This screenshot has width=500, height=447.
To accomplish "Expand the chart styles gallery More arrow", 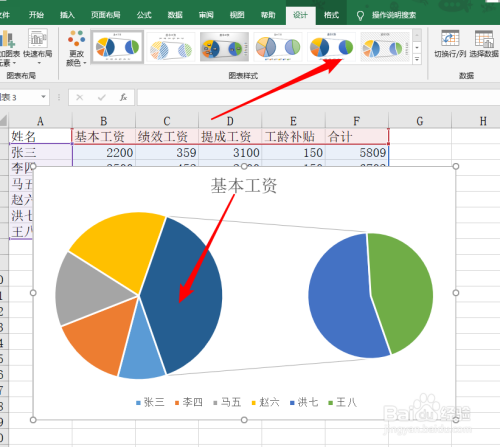I will pyautogui.click(x=417, y=59).
